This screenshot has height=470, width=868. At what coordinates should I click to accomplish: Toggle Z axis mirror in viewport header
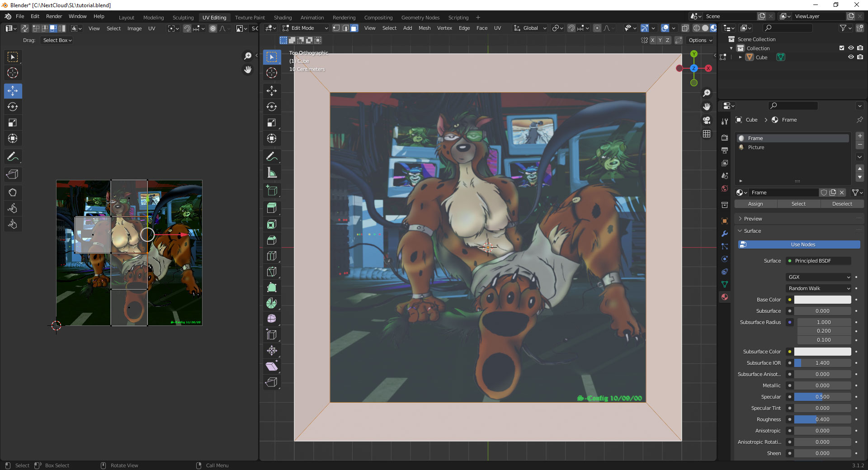[668, 40]
